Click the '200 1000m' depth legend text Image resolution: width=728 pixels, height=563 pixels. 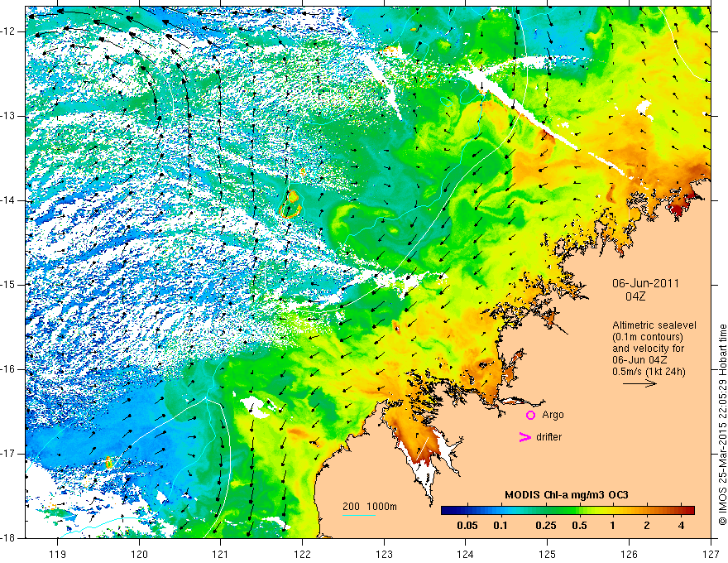(370, 507)
